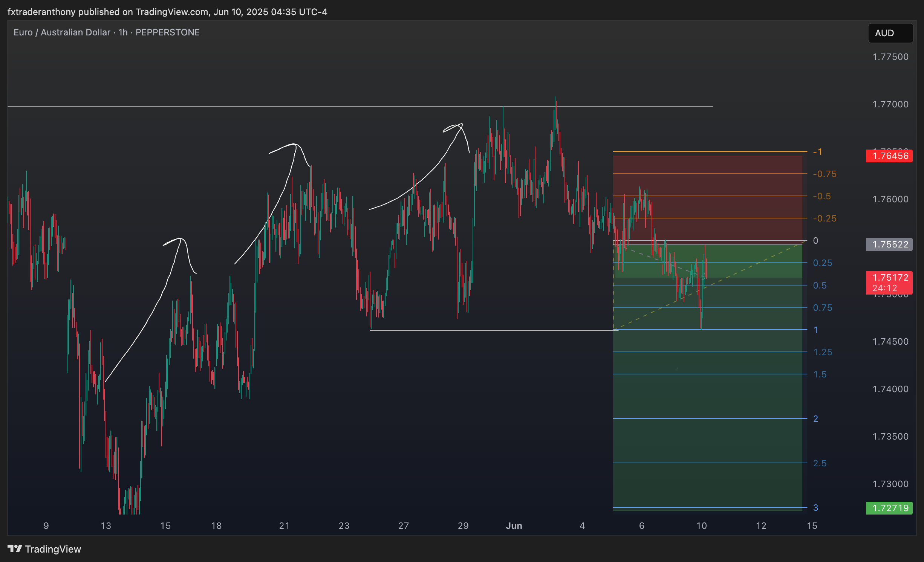
Task: Click date 21 on the time axis
Action: click(x=285, y=526)
